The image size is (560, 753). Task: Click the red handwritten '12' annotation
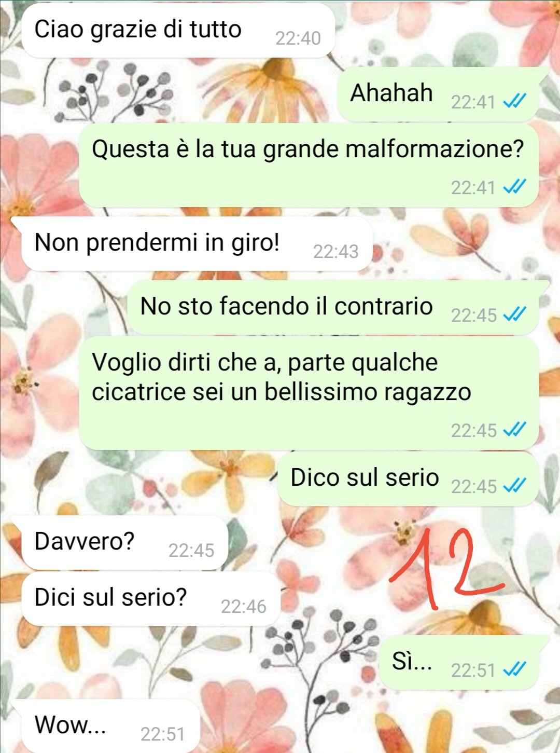click(447, 567)
